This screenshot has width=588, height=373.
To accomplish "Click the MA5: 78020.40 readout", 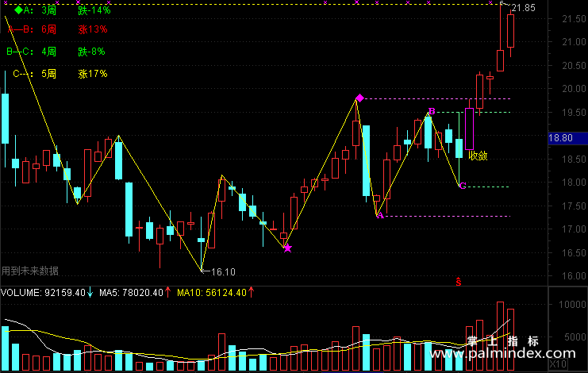I will click(131, 292).
